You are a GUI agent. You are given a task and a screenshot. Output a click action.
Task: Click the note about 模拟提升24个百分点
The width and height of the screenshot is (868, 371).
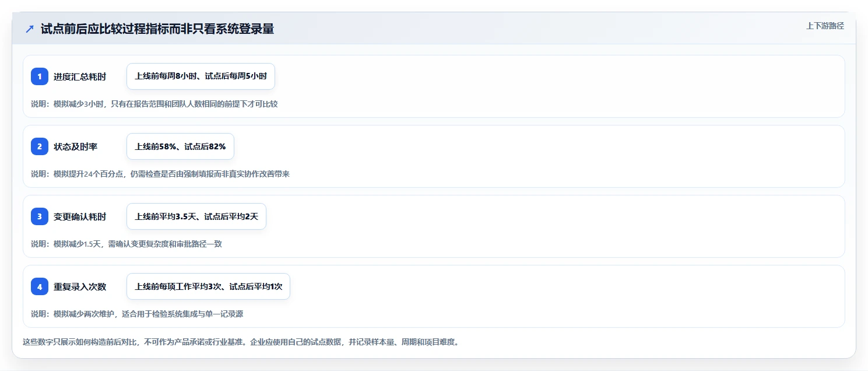coord(160,174)
